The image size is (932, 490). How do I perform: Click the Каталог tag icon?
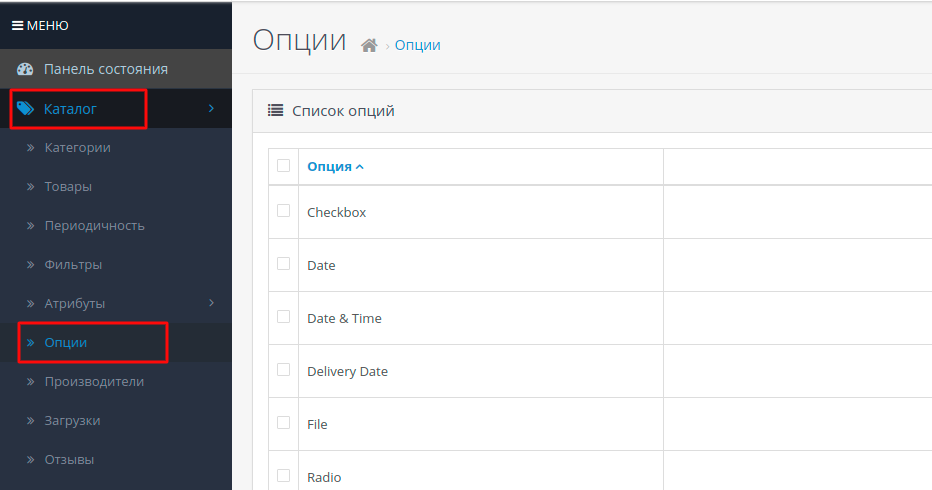pyautogui.click(x=26, y=109)
